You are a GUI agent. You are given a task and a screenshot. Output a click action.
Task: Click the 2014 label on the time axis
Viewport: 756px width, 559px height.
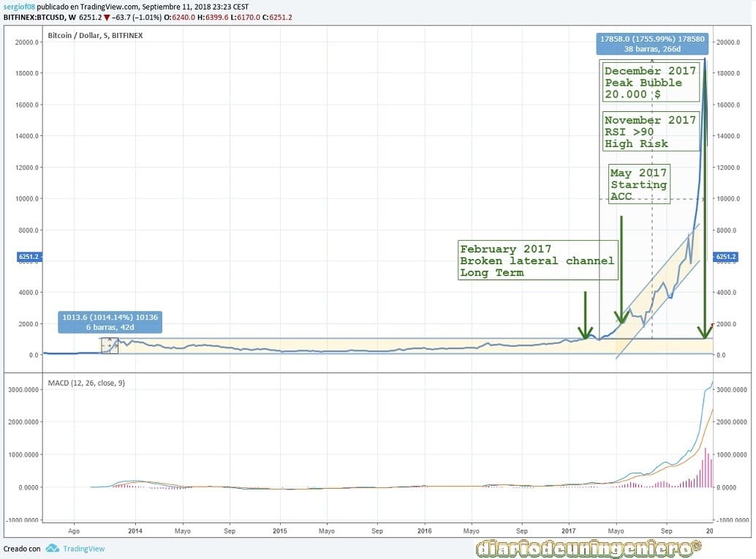(x=135, y=531)
